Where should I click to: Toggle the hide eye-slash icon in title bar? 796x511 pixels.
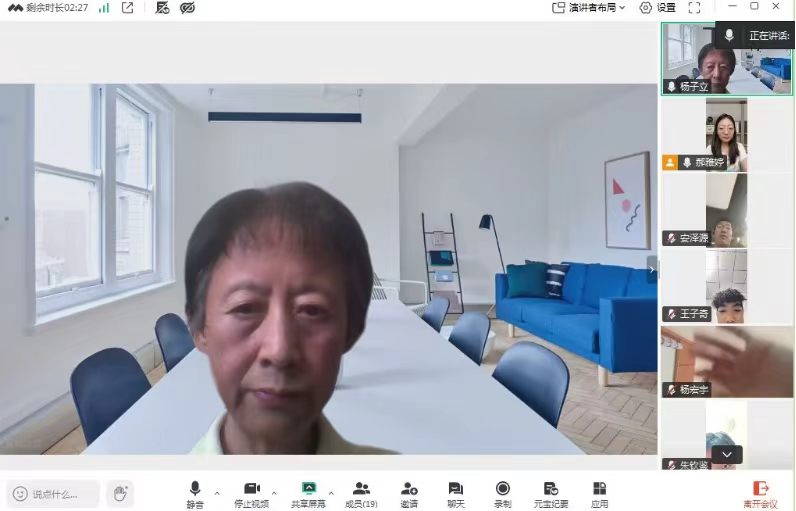[187, 8]
